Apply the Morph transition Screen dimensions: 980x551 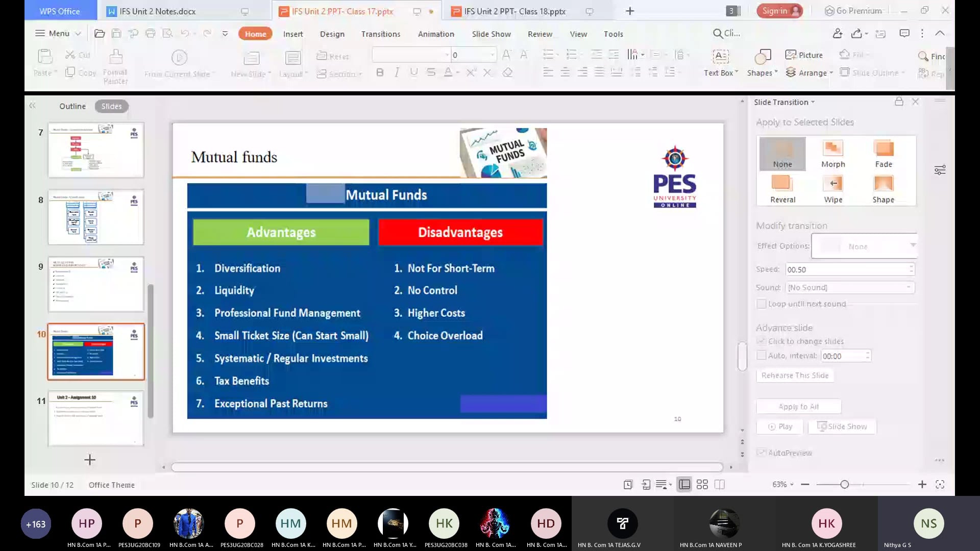(x=832, y=153)
